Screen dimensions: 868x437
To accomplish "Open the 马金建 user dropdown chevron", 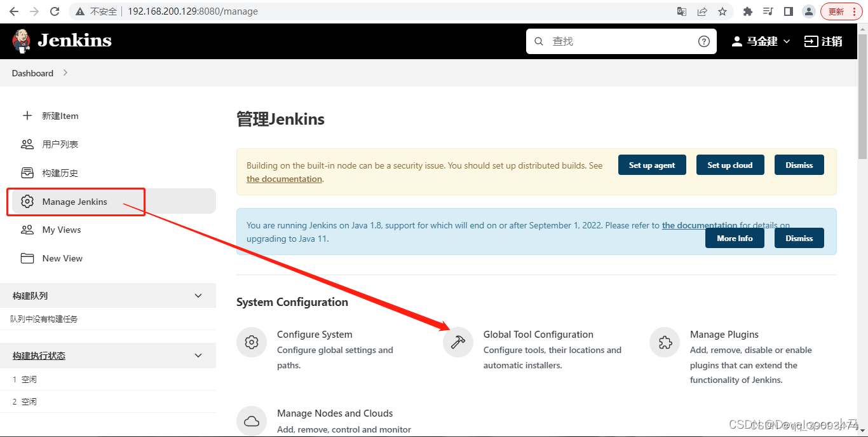I will click(787, 41).
